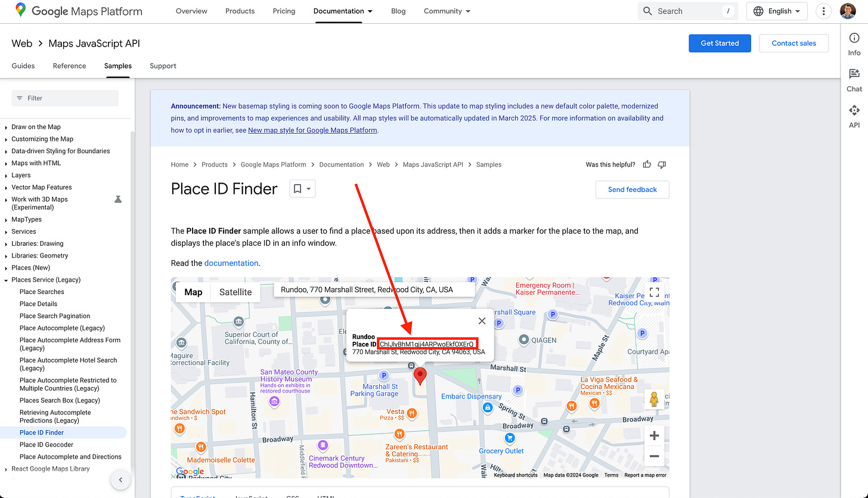Click Keyboard shortcuts on the map
Viewport: 868px width, 498px height.
tap(516, 475)
